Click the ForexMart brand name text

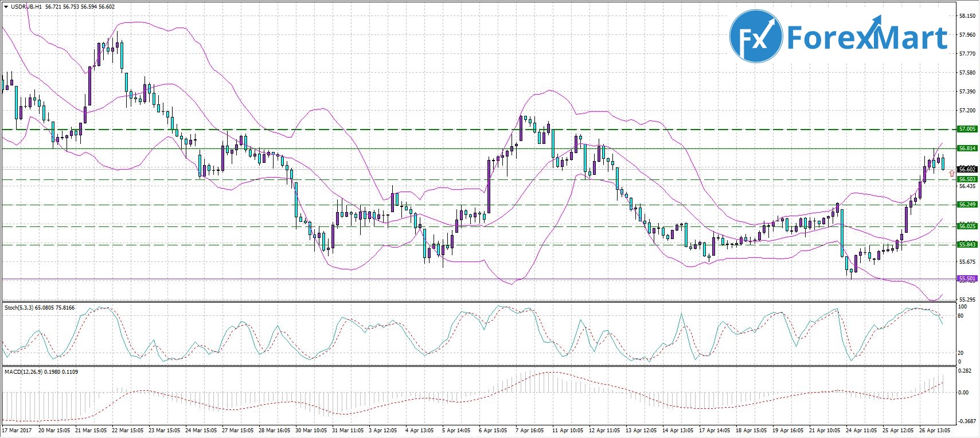click(866, 38)
